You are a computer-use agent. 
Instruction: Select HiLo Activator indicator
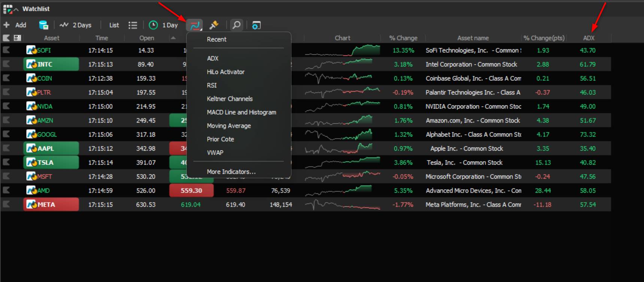click(x=226, y=72)
